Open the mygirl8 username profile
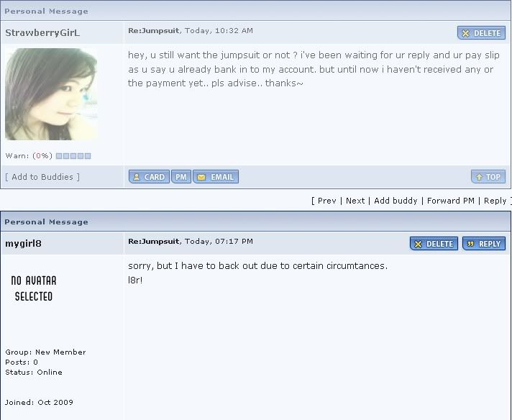The width and height of the screenshot is (512, 420). click(x=23, y=243)
